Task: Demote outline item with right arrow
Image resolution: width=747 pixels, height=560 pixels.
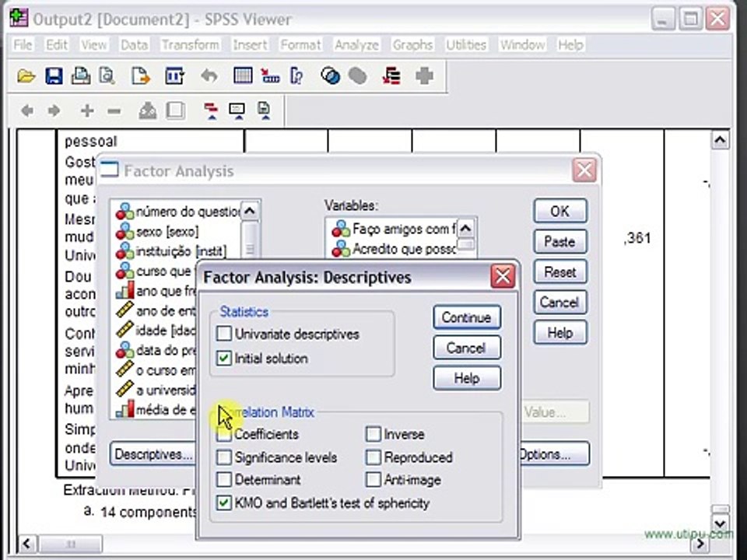Action: point(54,111)
